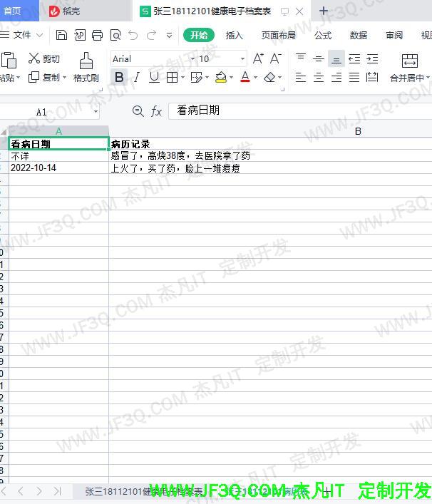Click cell containing 2022-10-14

point(58,168)
